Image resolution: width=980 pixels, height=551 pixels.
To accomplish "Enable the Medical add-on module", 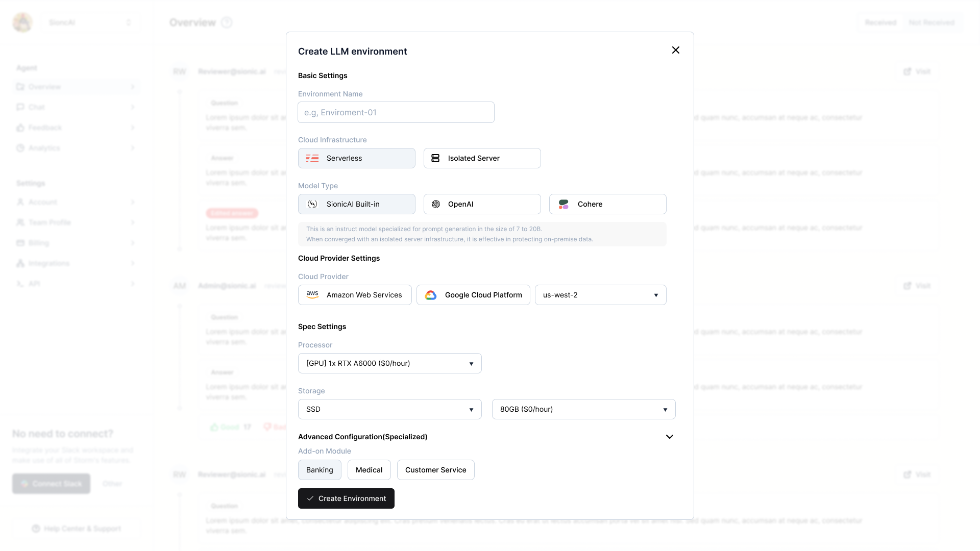I will pyautogui.click(x=369, y=470).
